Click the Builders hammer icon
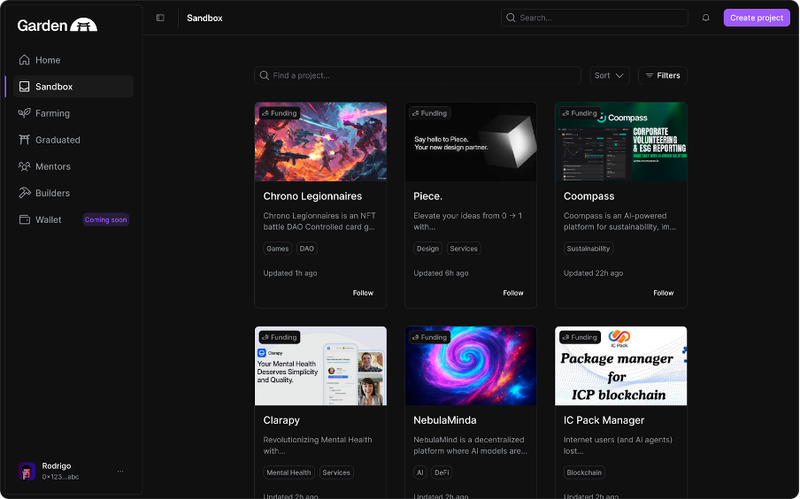The width and height of the screenshot is (800, 499). pos(24,193)
